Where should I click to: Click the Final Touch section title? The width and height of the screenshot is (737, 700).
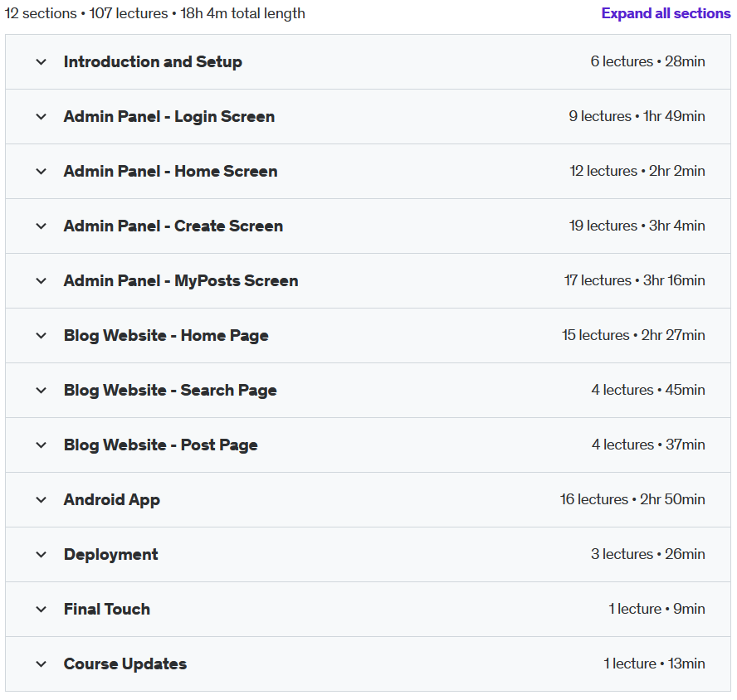107,609
